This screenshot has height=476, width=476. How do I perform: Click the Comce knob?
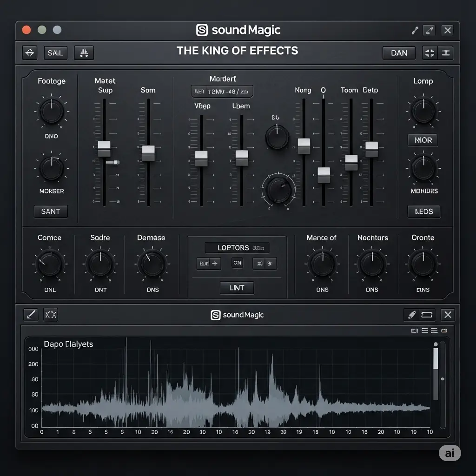coord(50,264)
